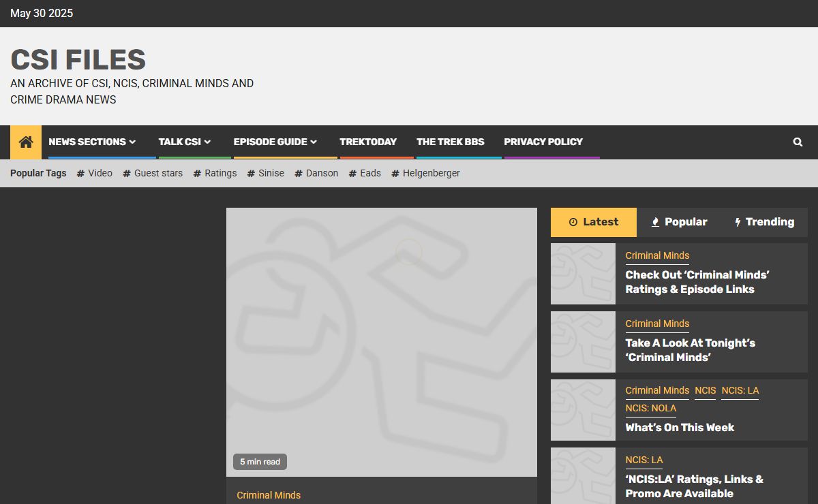The image size is (818, 504).
Task: Open the News Sections menu
Action: (87, 142)
